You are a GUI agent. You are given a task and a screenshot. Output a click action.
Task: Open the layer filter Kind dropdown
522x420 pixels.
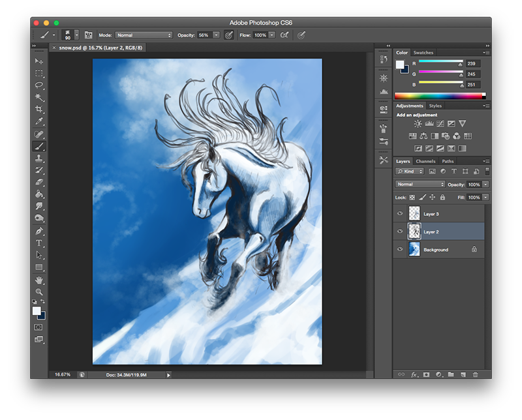pyautogui.click(x=410, y=172)
